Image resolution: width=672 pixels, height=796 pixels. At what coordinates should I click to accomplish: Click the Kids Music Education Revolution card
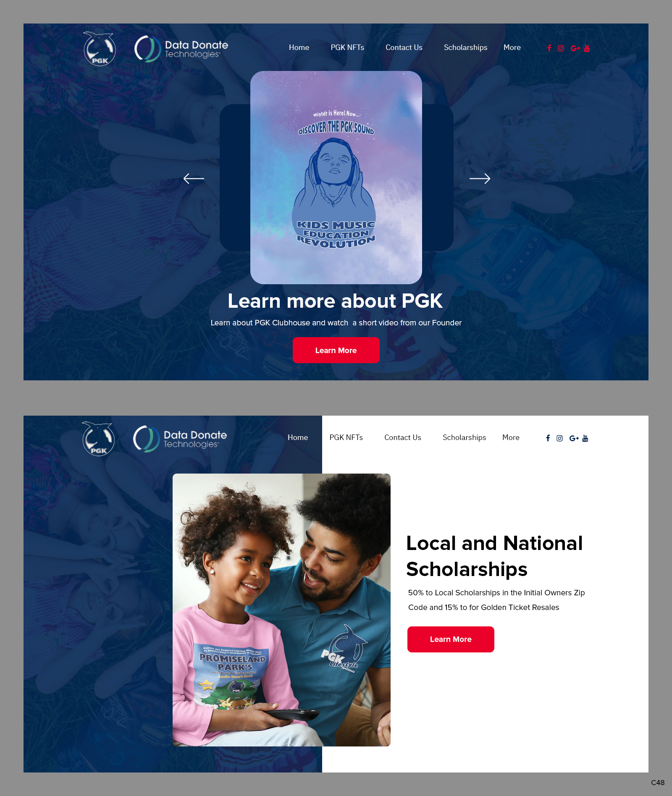pos(336,178)
